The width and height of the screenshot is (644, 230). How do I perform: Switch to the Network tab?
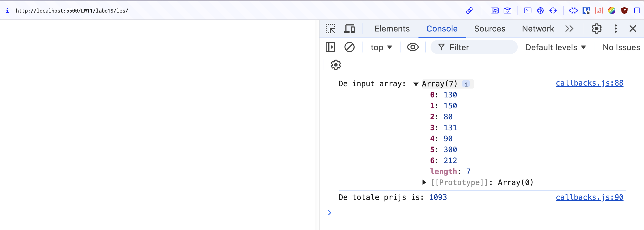click(x=538, y=29)
